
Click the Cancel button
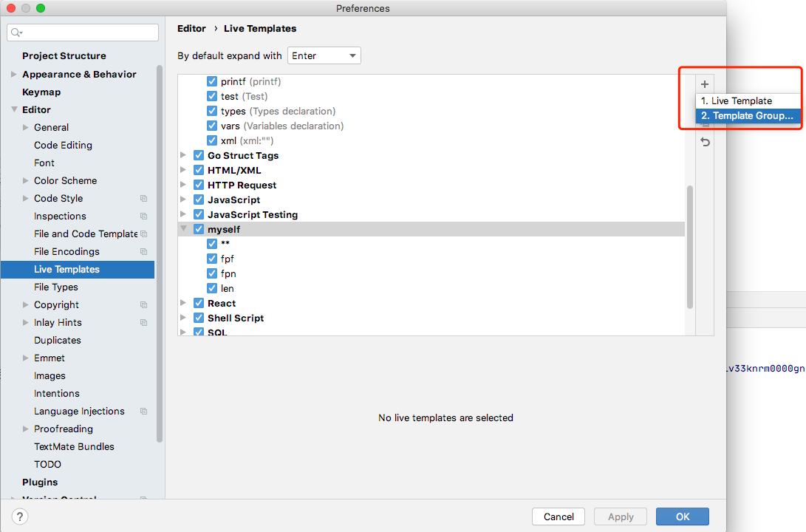pyautogui.click(x=559, y=516)
